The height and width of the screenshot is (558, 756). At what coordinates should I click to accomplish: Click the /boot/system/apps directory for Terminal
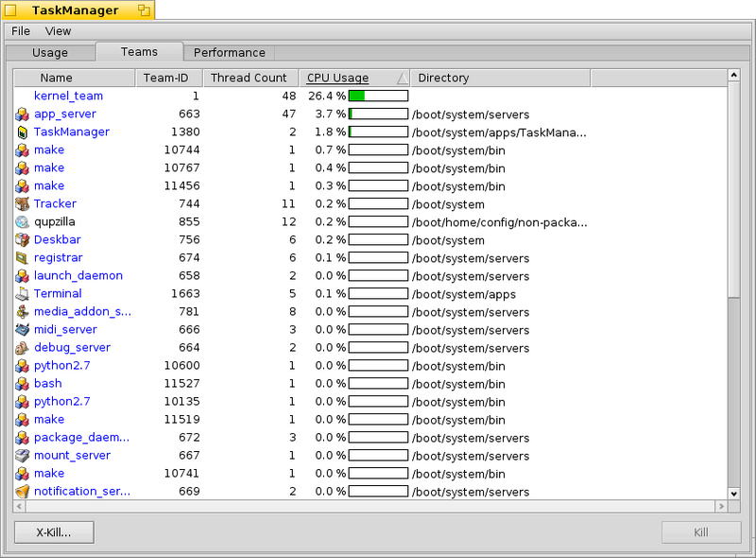click(x=464, y=294)
